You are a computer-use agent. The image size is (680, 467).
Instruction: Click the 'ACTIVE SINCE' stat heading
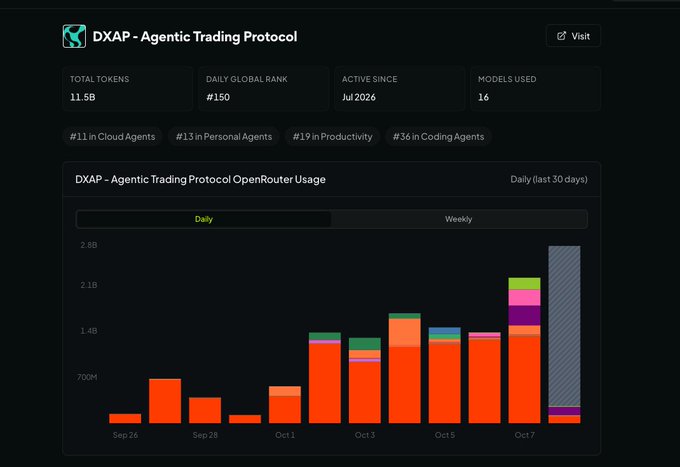click(x=369, y=79)
